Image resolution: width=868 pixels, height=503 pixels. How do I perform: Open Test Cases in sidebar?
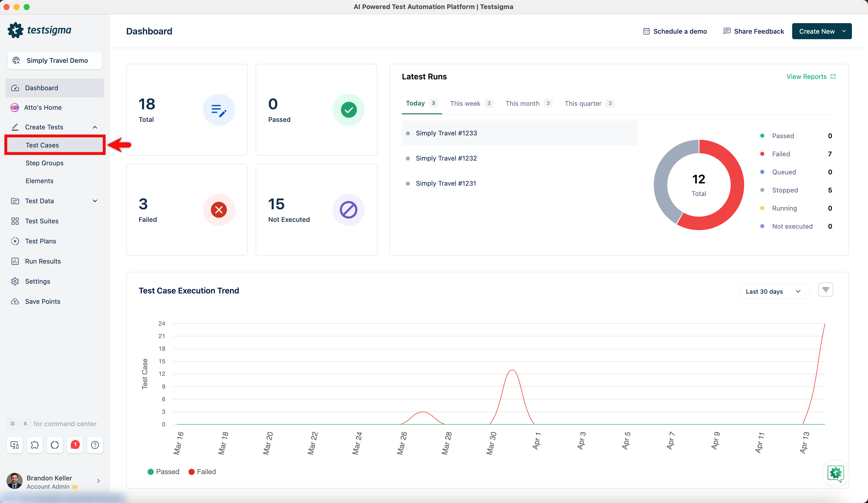(x=42, y=145)
